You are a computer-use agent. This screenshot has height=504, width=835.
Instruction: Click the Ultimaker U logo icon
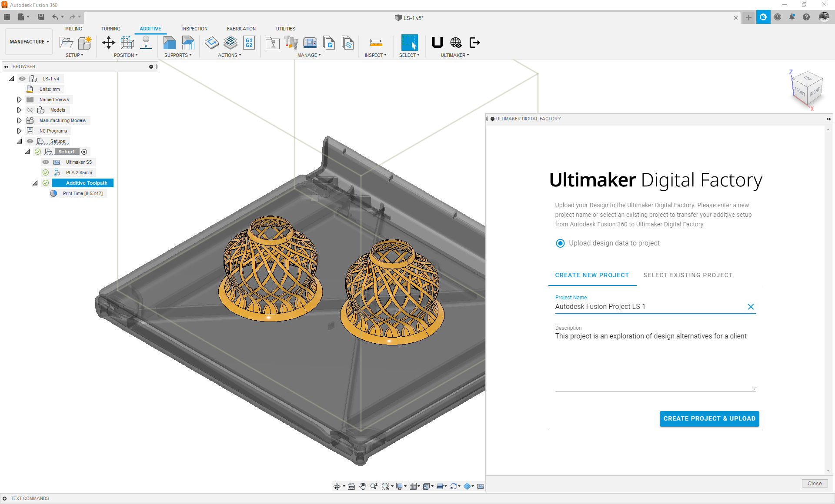point(437,43)
